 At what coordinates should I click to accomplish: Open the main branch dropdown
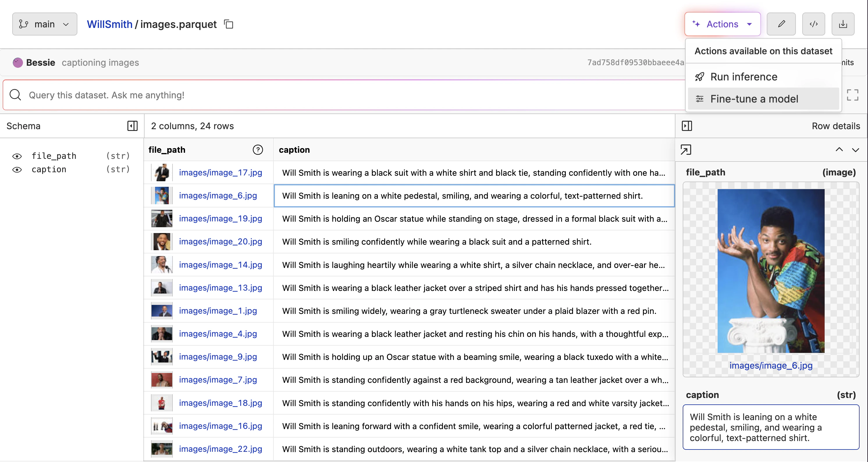tap(45, 24)
